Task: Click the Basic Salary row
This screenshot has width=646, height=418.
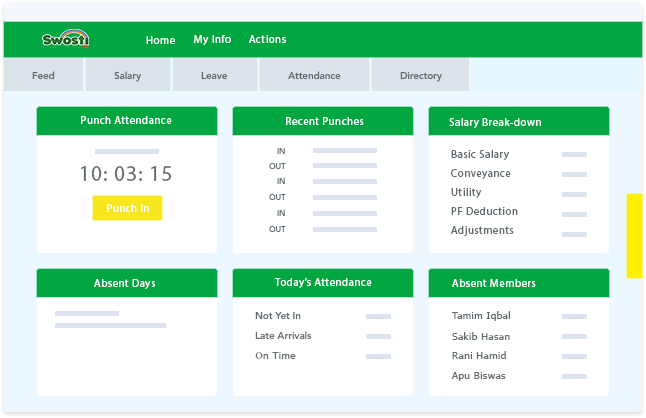Action: coord(519,154)
